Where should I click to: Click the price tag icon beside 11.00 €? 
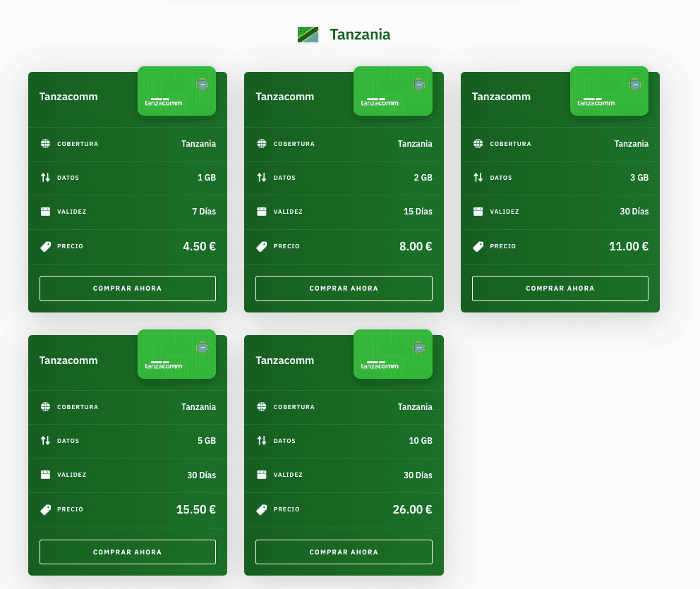[x=476, y=246]
